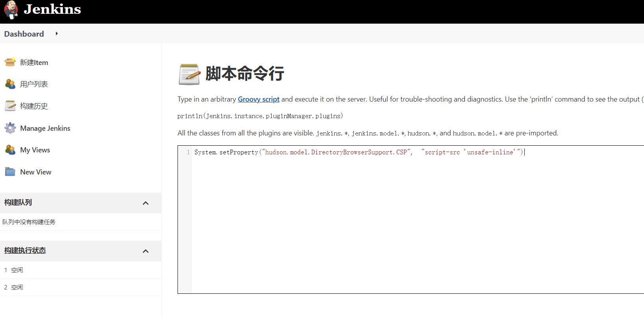Image resolution: width=644 pixels, height=317 pixels.
Task: Click the 队列中没有构建任务 message
Action: pos(29,222)
